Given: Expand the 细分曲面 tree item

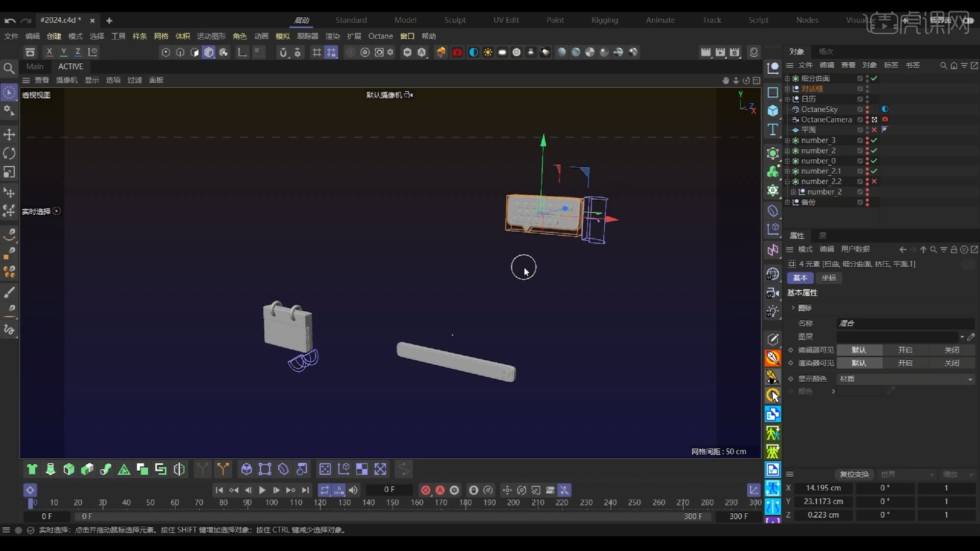Looking at the screenshot, I should pos(787,78).
